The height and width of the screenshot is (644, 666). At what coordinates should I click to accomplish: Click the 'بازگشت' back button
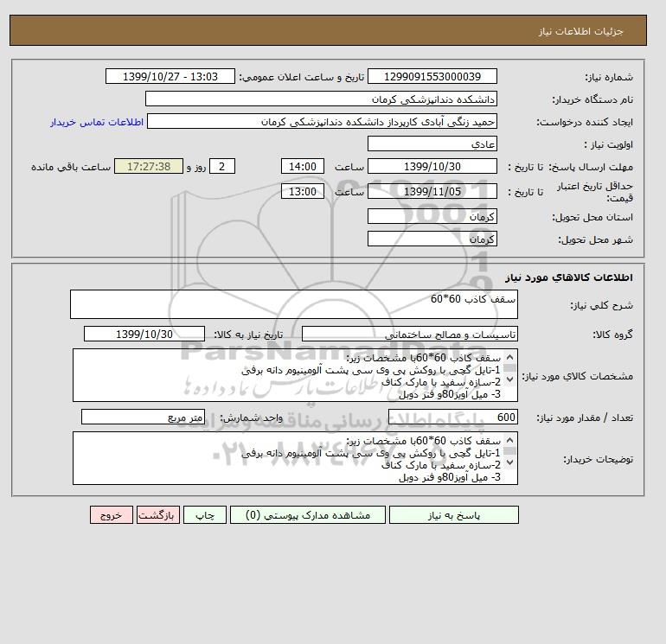[158, 515]
